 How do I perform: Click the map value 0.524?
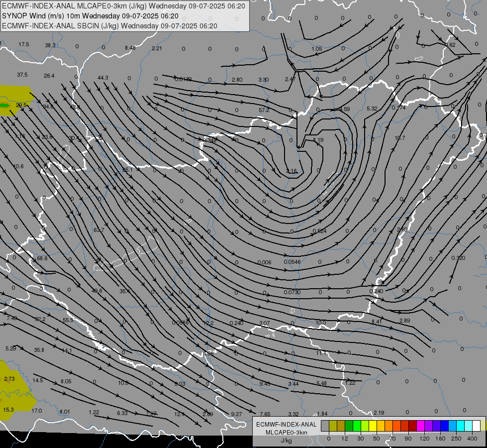click(x=319, y=231)
